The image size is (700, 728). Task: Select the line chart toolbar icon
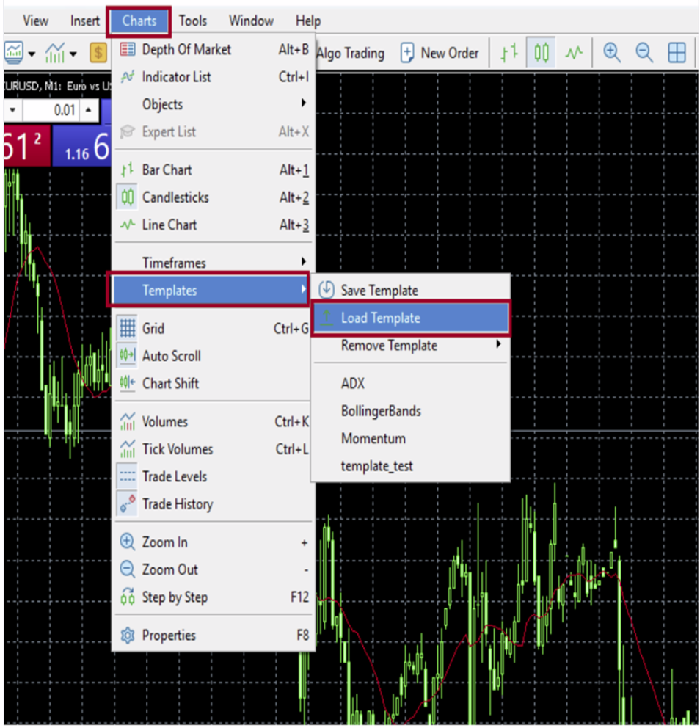tap(574, 53)
